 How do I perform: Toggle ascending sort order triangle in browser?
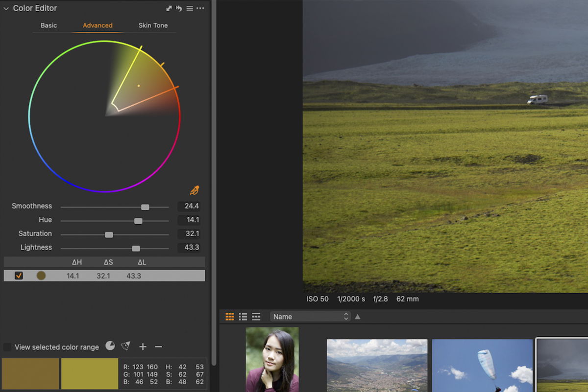(x=357, y=317)
